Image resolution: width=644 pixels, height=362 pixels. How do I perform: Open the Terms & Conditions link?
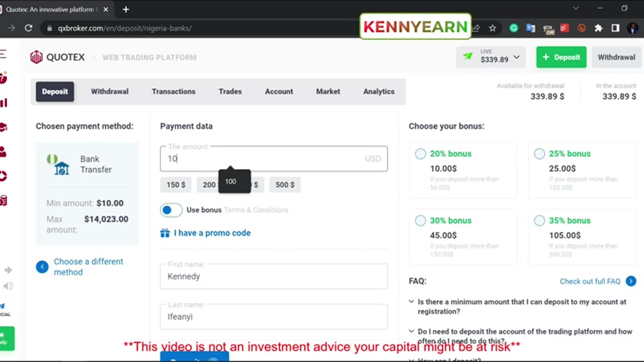[x=256, y=210]
